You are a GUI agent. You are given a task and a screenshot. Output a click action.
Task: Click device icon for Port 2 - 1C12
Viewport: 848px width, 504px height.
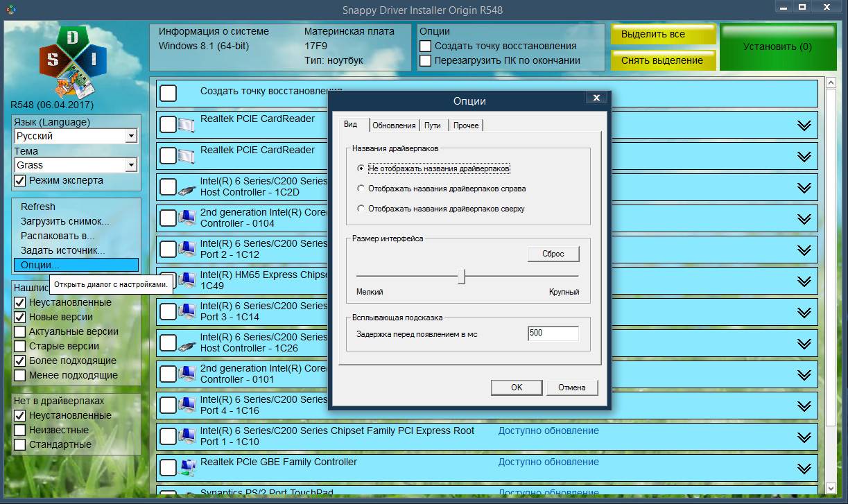pyautogui.click(x=187, y=250)
